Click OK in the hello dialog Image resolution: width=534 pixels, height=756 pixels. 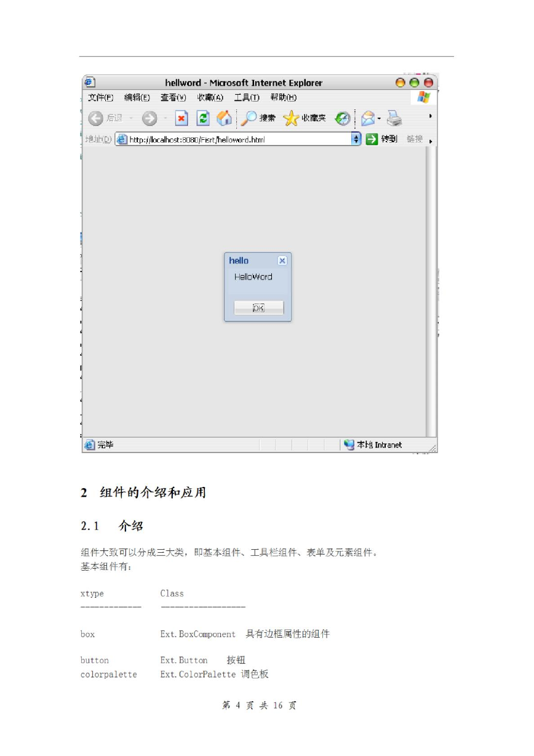pyautogui.click(x=258, y=308)
